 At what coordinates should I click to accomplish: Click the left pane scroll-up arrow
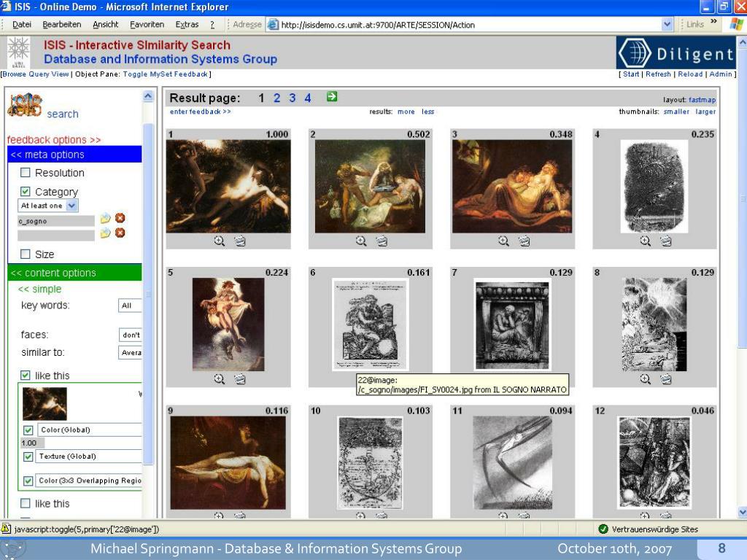(x=148, y=96)
